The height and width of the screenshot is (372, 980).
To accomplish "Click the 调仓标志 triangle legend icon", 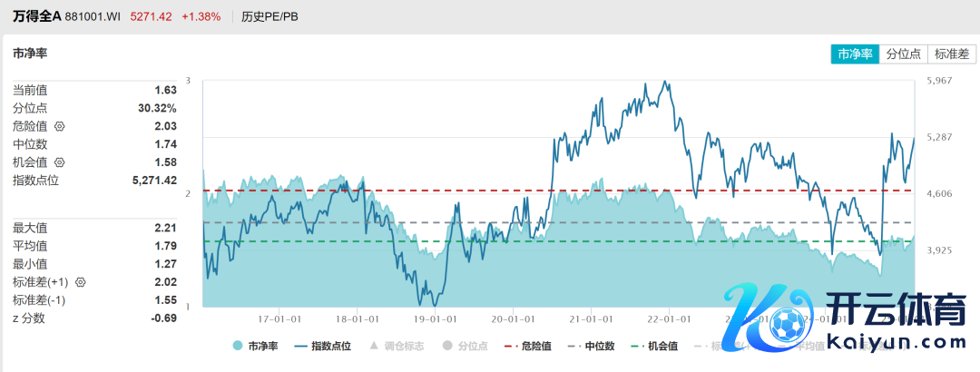I will 375,346.
